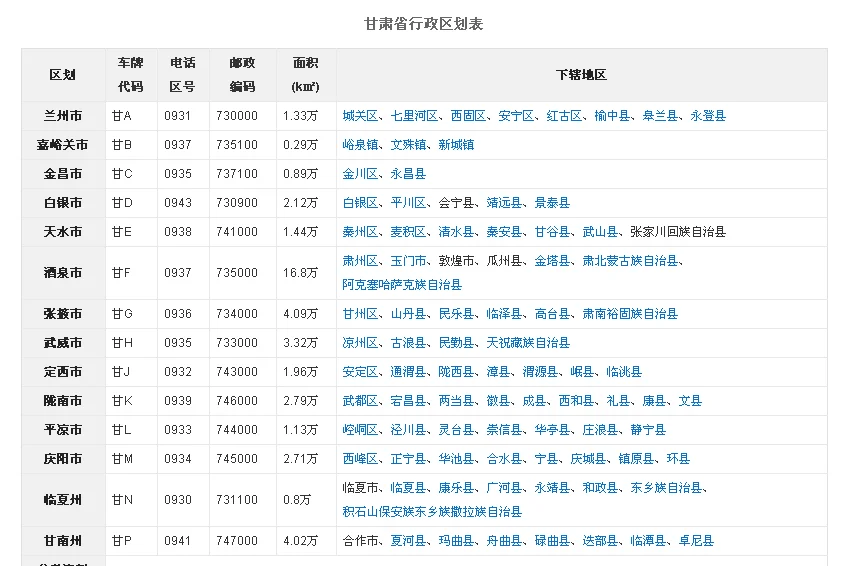This screenshot has height=566, width=846.
Task: Open the 七里河区 link
Action: coord(414,116)
